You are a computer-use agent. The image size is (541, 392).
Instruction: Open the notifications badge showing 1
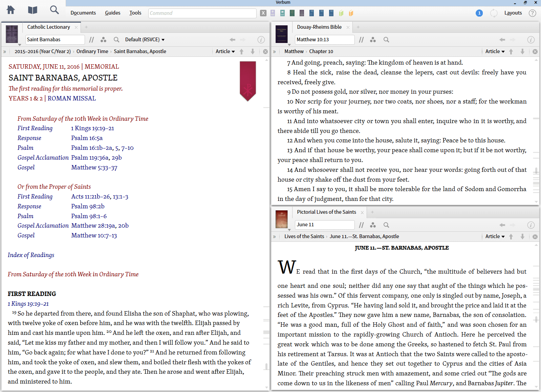[x=479, y=13]
